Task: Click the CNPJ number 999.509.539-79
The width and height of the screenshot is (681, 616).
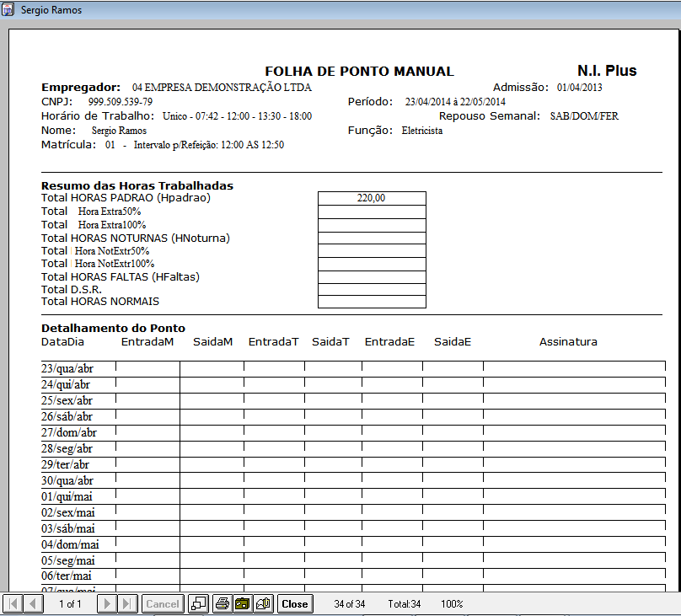Action: (121, 102)
